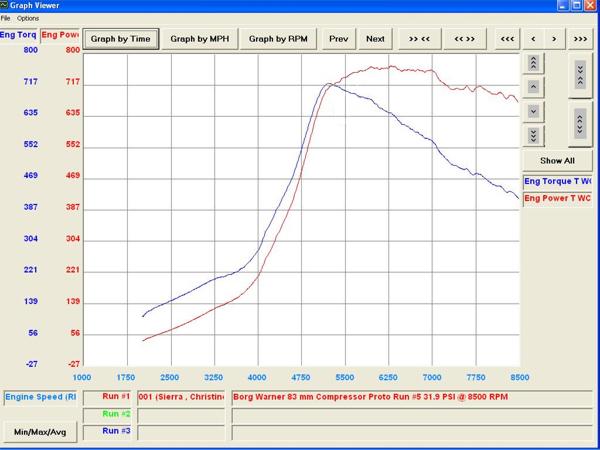Screen dimensions: 600x450
Task: Open the Options menu
Action: (28, 18)
